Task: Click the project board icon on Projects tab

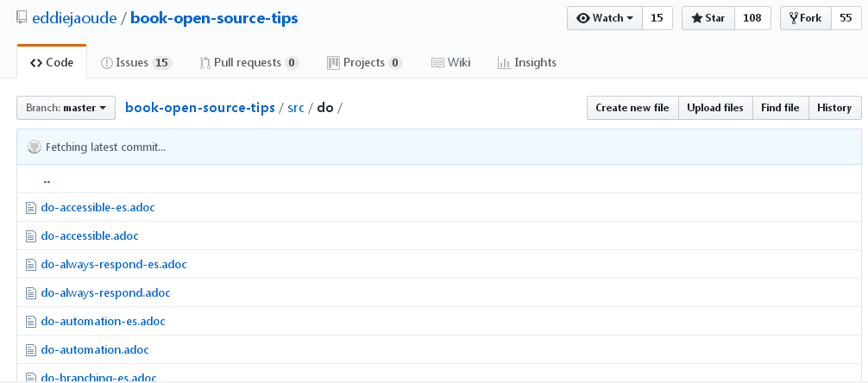Action: (x=333, y=63)
